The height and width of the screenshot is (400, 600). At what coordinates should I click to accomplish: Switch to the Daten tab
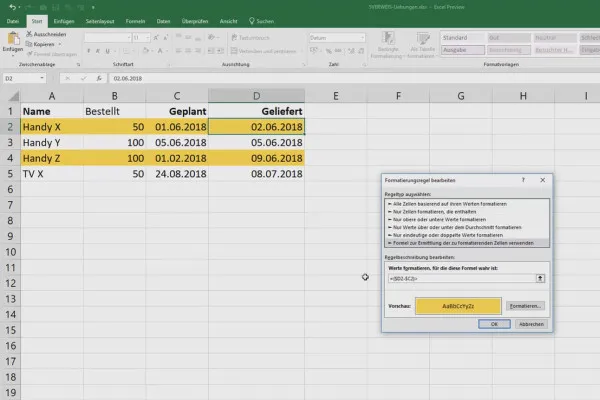163,21
